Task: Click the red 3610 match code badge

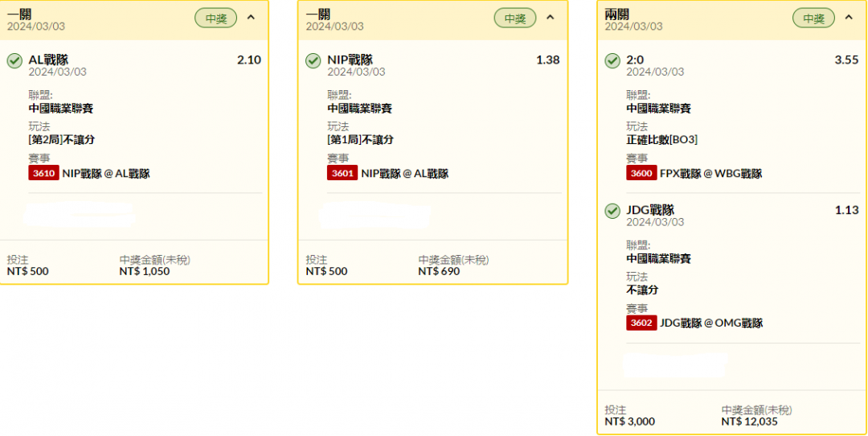Action: coord(43,174)
